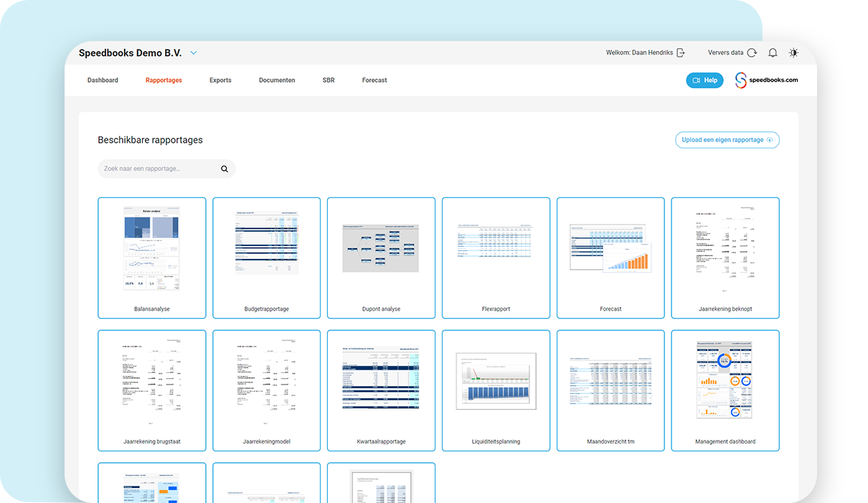Select the Rapportages tab

164,80
